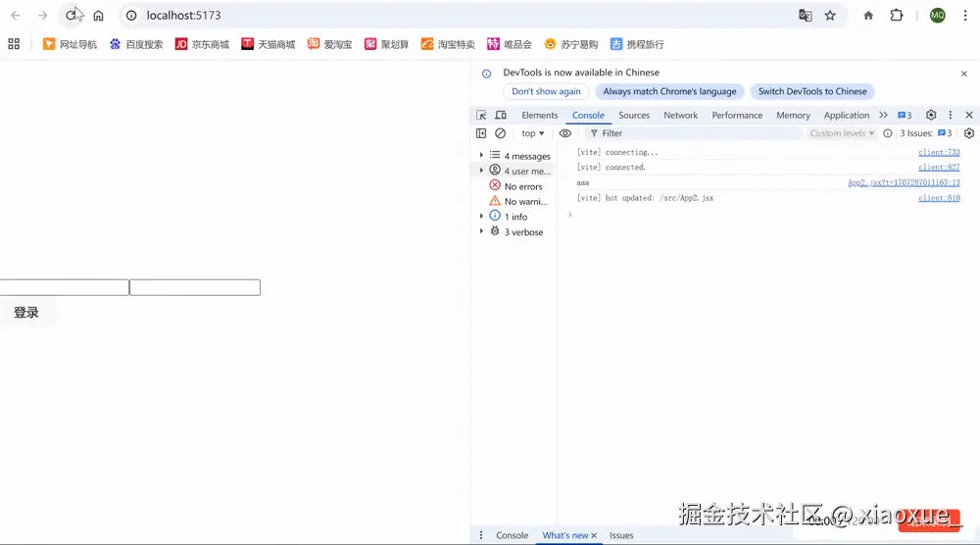Open the 携程旅行 bookmark
Image resolution: width=980 pixels, height=545 pixels.
[x=637, y=44]
